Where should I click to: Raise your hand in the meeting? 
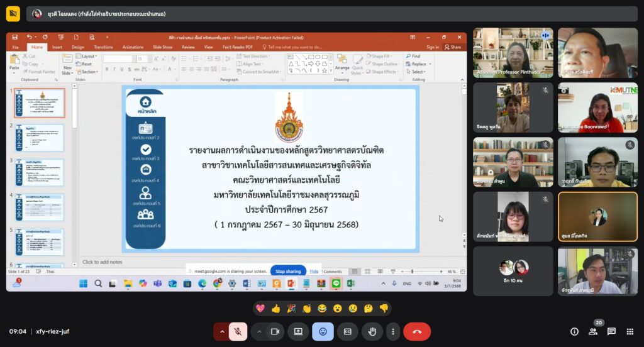point(372,331)
